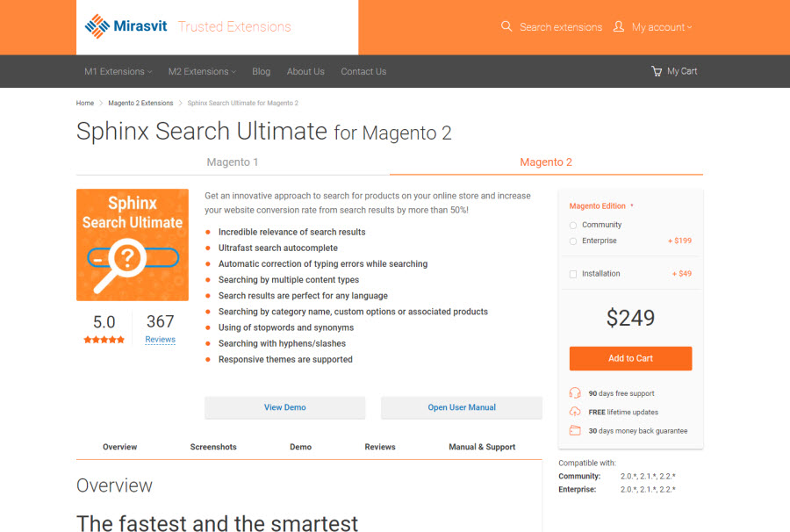Screen dimensions: 790x532
Task: Select the Community edition radio button
Action: click(x=573, y=226)
